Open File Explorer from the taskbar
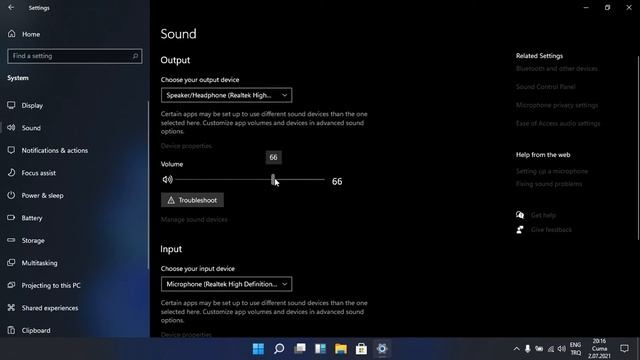Screen dimensions: 640x360 (341, 349)
